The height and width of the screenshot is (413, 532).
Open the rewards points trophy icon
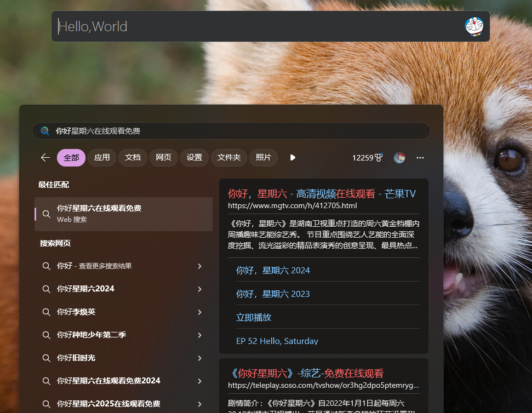[378, 158]
